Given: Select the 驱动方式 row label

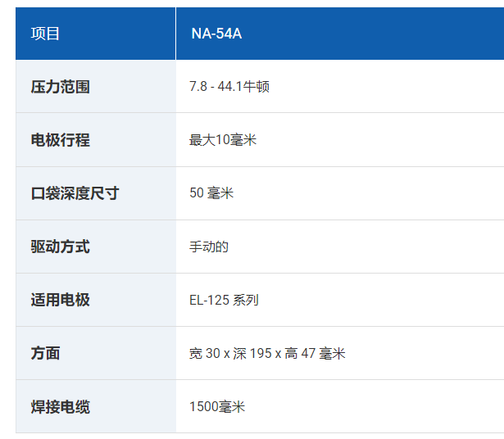Looking at the screenshot, I should pyautogui.click(x=60, y=247).
